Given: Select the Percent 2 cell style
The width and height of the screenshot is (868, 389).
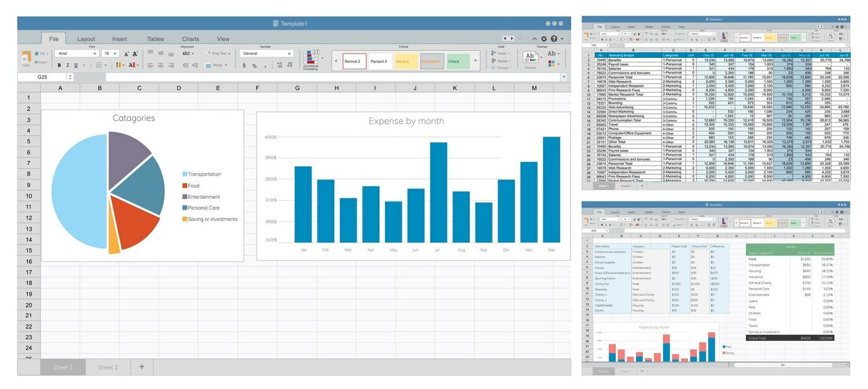Looking at the screenshot, I should pyautogui.click(x=379, y=61).
